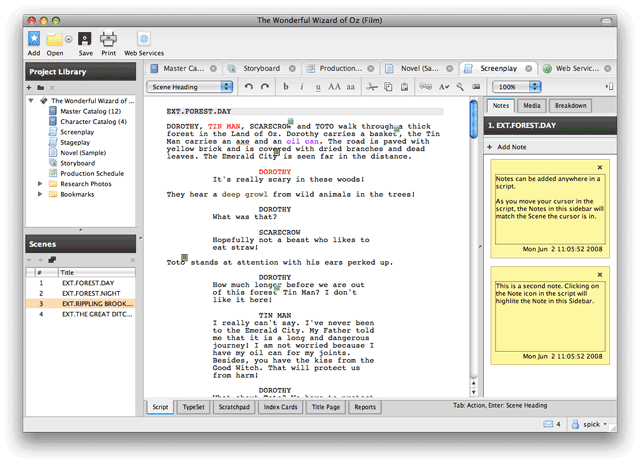Click the spell check icon
640x464 pixels.
pyautogui.click(x=444, y=87)
